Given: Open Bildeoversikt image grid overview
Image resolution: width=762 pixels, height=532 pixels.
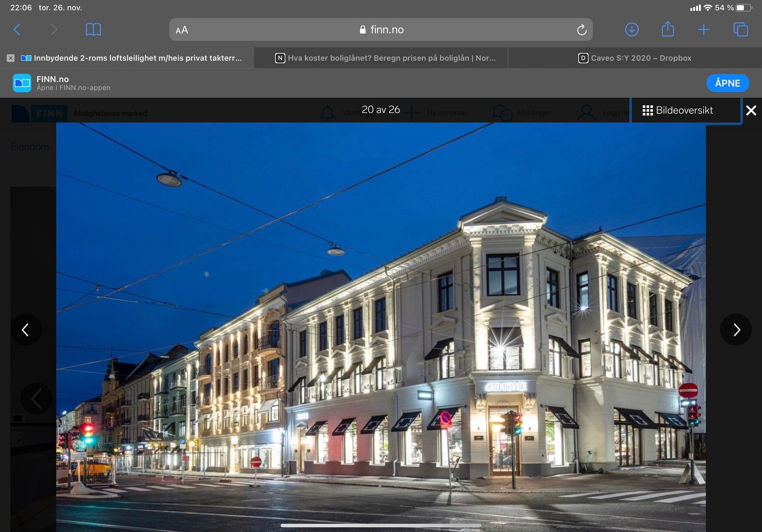Looking at the screenshot, I should (677, 110).
